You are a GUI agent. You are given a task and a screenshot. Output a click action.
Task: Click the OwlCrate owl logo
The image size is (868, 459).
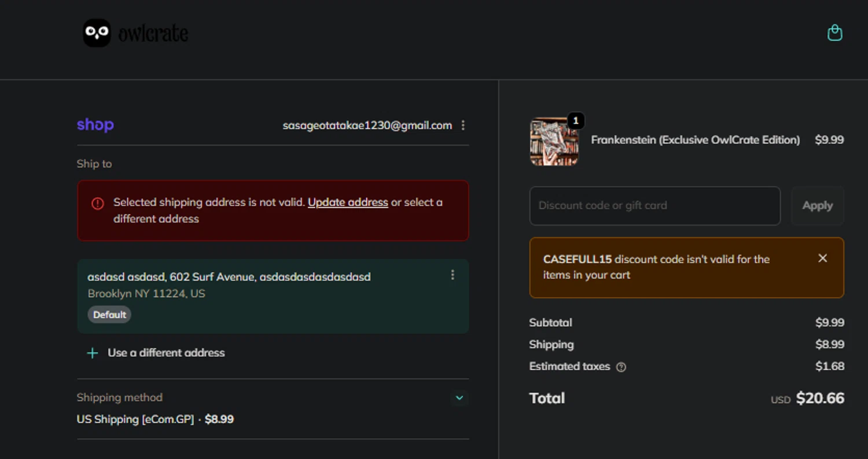[x=97, y=33]
